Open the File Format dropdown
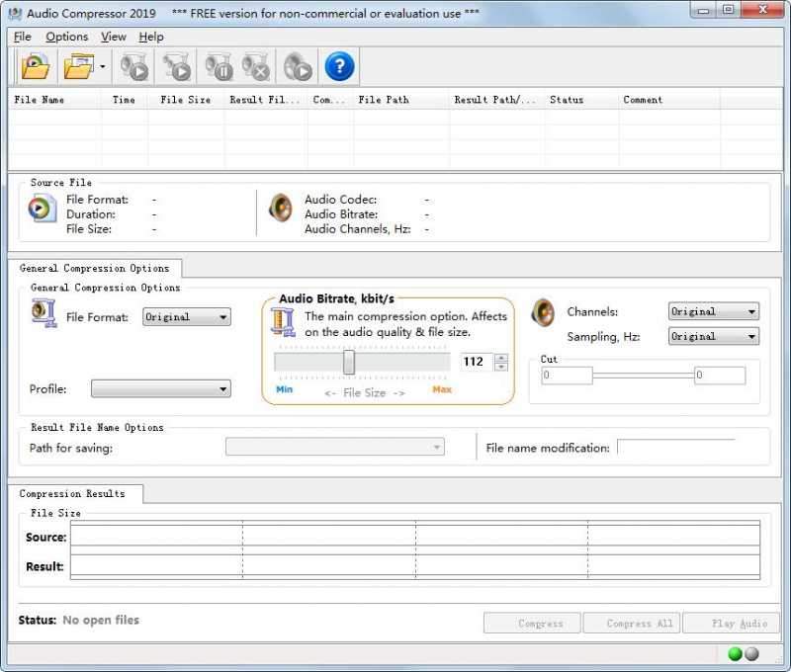The image size is (791, 672). click(187, 317)
